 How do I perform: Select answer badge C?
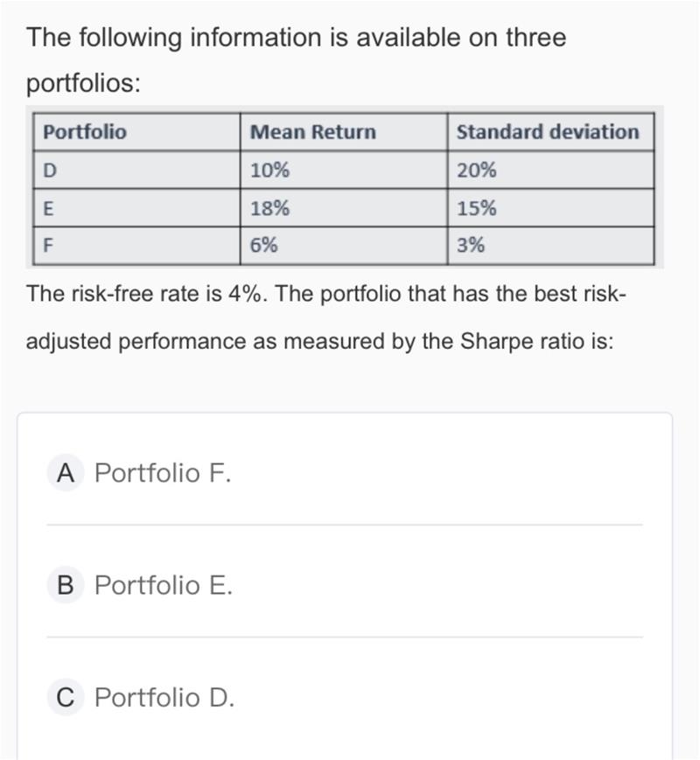coord(65,697)
